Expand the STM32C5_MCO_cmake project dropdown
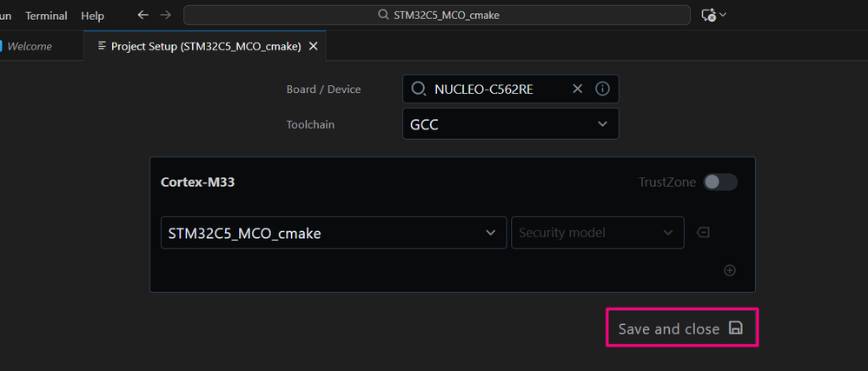Viewport: 868px width, 371px height. click(334, 233)
